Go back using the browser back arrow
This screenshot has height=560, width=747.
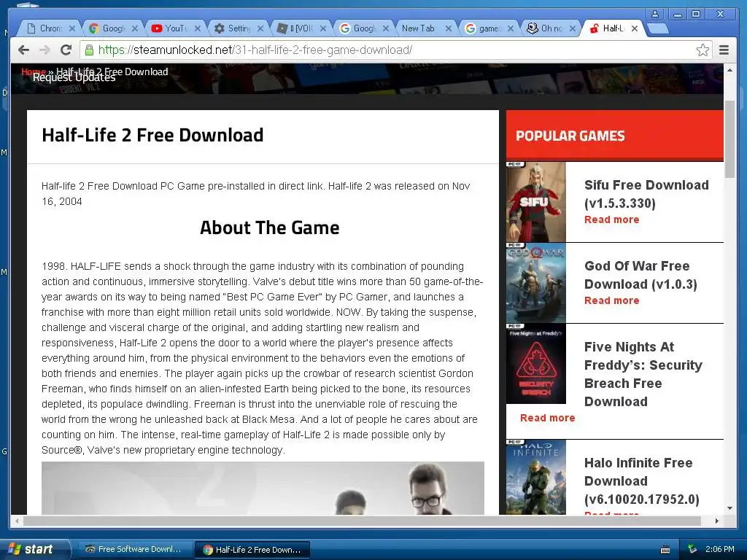(23, 50)
